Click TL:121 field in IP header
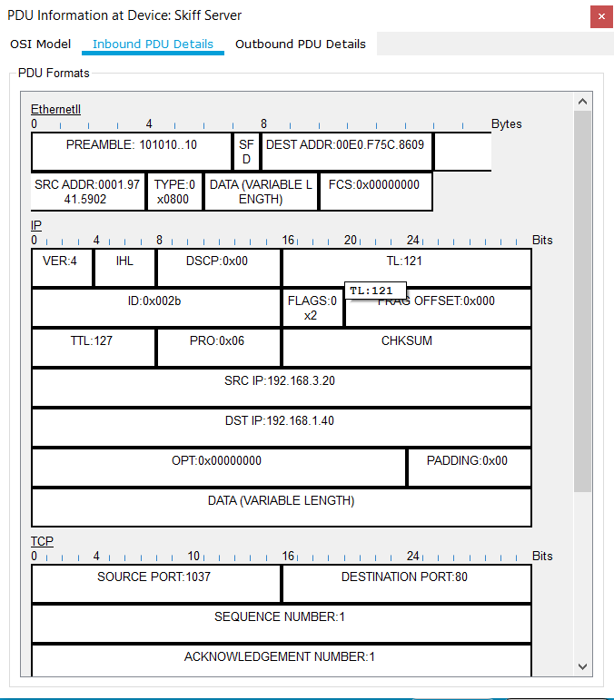Image resolution: width=614 pixels, height=700 pixels. point(407,268)
